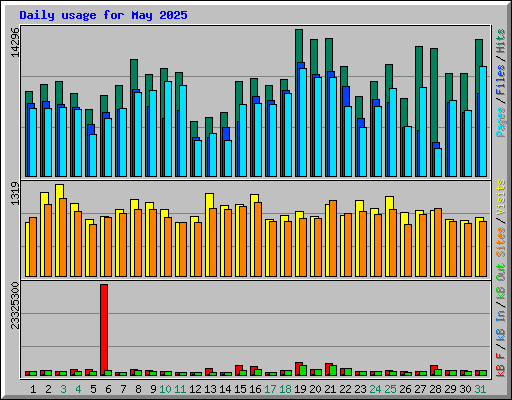Click day label 5 on the x-axis
Screen dimensions: 512x400
pos(93,389)
